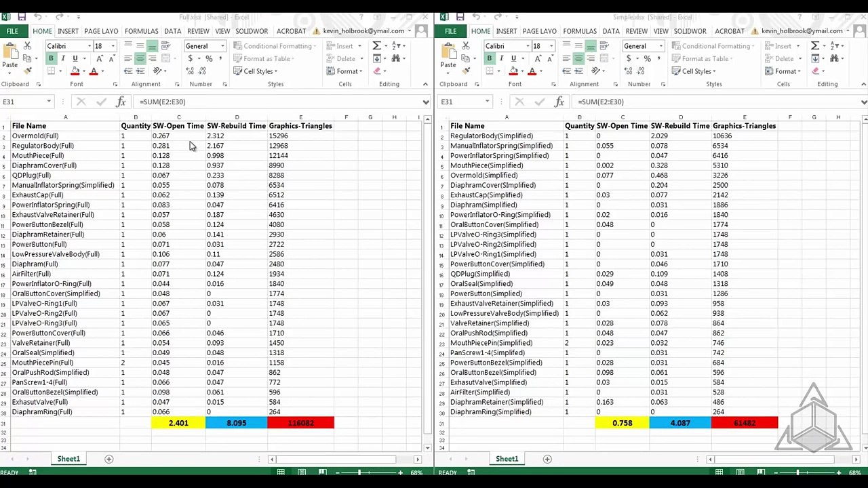Switch to INSERT tab in Full.xlsx window
Image resolution: width=868 pixels, height=488 pixels.
click(x=68, y=31)
